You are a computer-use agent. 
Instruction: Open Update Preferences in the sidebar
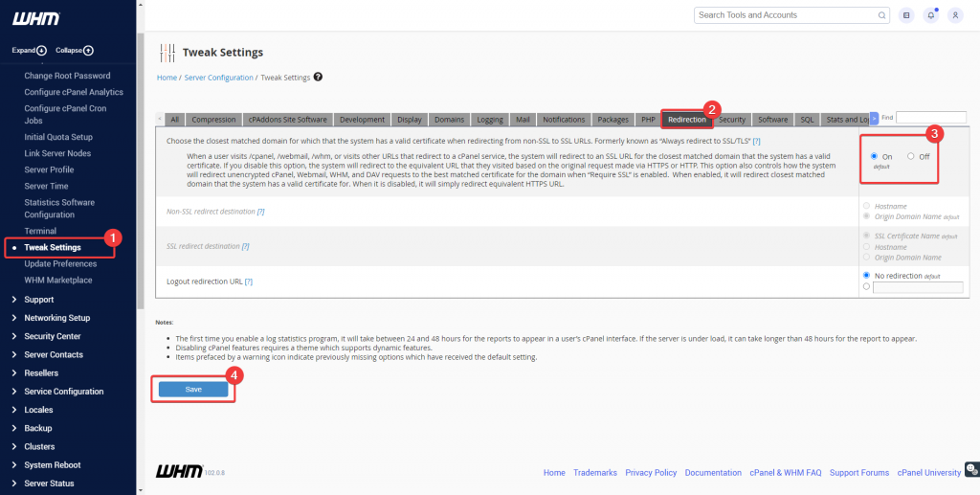click(60, 263)
